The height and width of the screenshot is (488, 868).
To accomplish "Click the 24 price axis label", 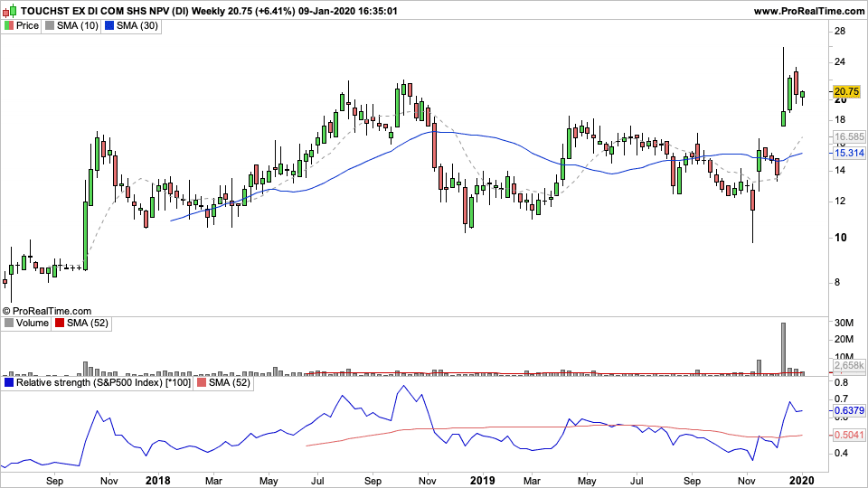I will coord(840,62).
